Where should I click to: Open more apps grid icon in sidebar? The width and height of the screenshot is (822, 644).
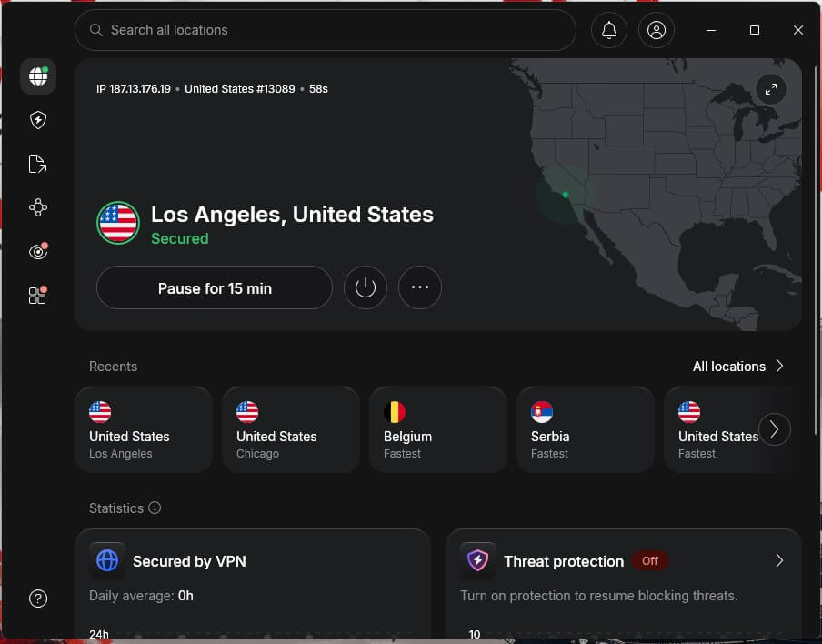click(38, 296)
